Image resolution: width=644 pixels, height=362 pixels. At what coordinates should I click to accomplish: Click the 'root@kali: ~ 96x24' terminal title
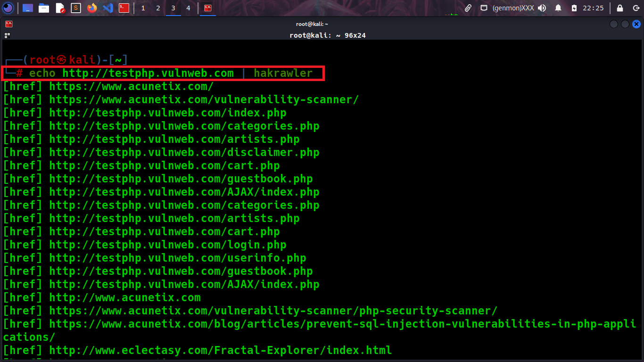[x=328, y=35]
